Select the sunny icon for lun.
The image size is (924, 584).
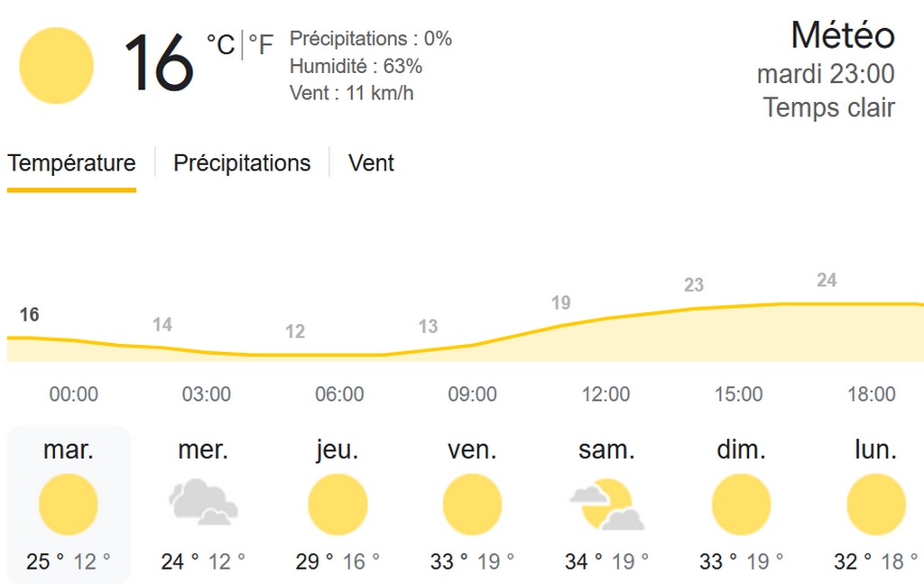coord(875,505)
